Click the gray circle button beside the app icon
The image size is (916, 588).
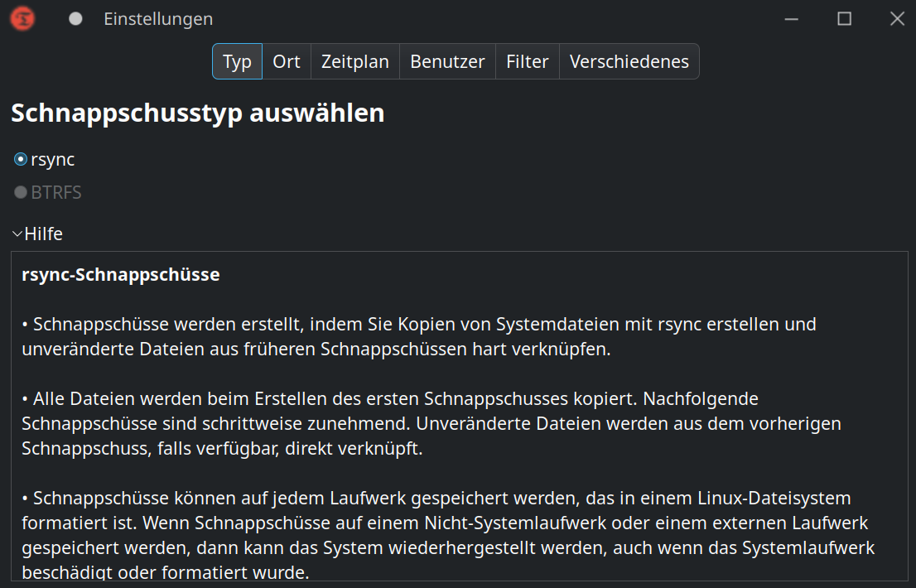pyautogui.click(x=75, y=18)
